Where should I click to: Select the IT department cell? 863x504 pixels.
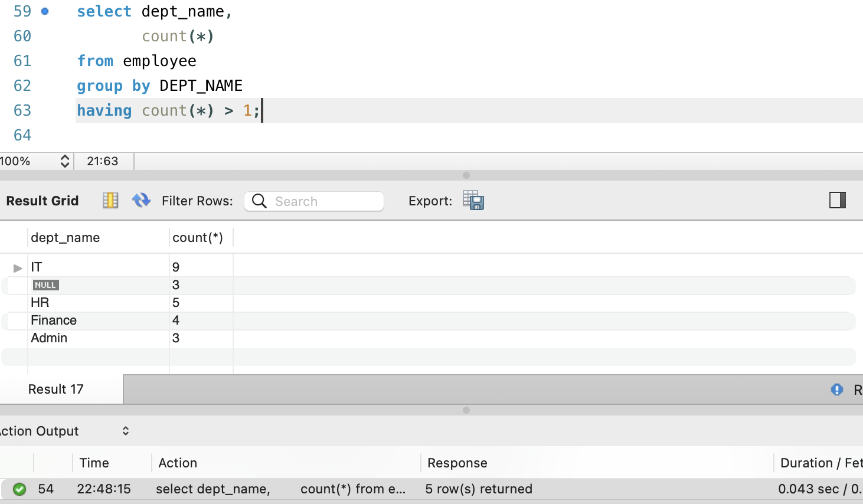point(98,267)
